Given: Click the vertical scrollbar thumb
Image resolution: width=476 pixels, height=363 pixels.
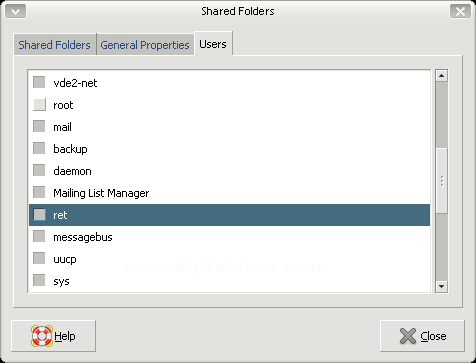Looking at the screenshot, I should pos(441,181).
